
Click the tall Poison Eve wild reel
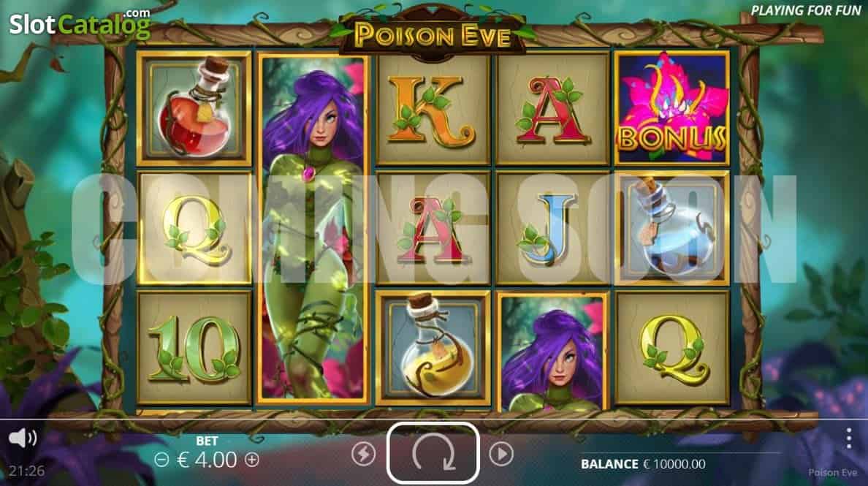313,229
